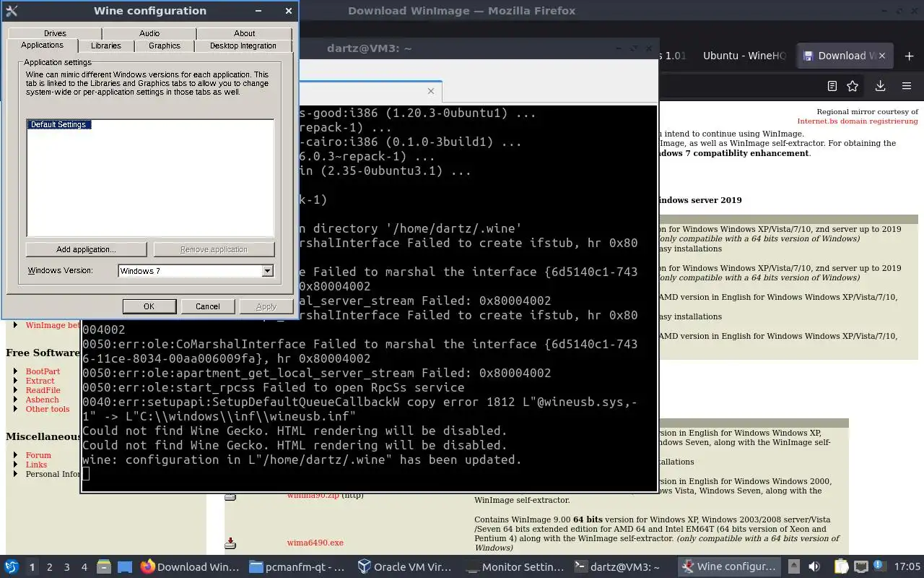Open a new Firefox tab
Screen dimensions: 924x578
click(x=907, y=55)
